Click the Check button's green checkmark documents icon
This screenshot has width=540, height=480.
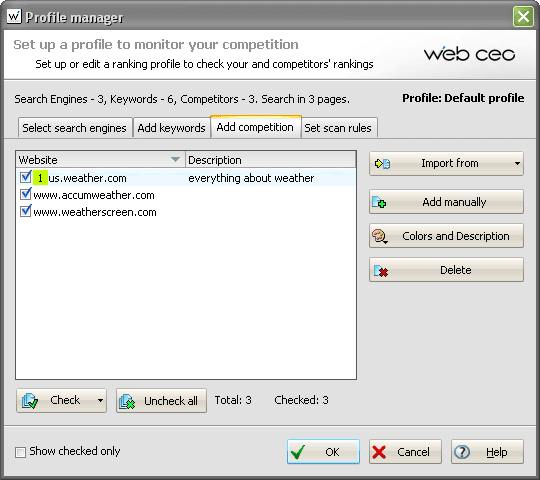[30, 401]
